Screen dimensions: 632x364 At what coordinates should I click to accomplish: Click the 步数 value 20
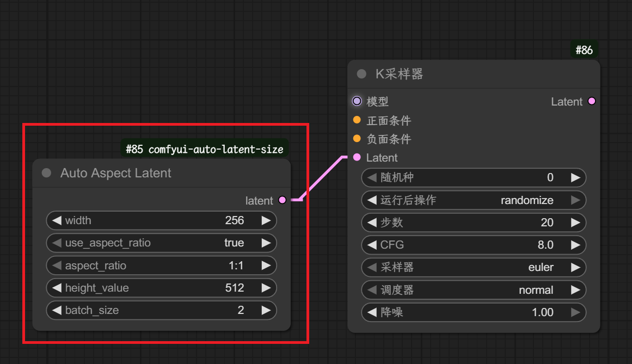tap(547, 223)
